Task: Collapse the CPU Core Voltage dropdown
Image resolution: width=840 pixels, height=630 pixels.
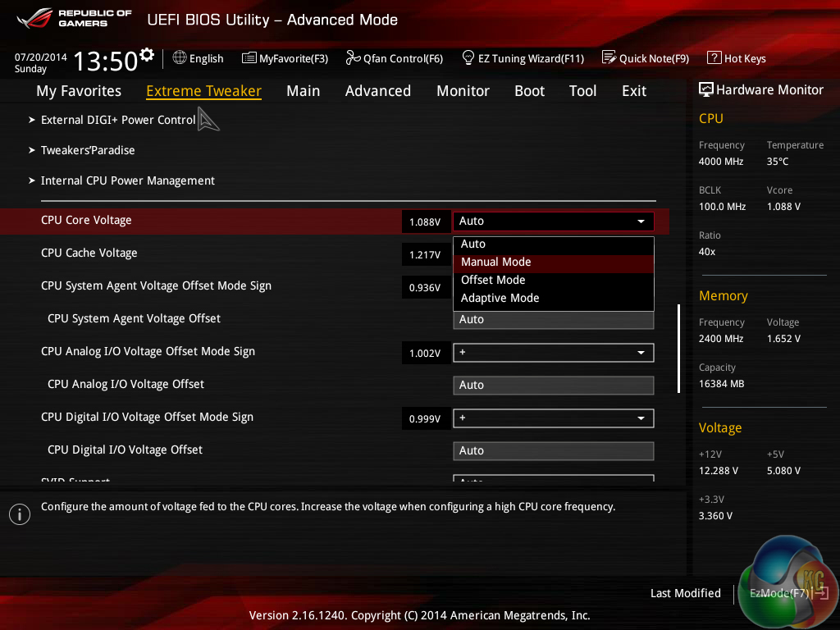Action: coord(553,221)
